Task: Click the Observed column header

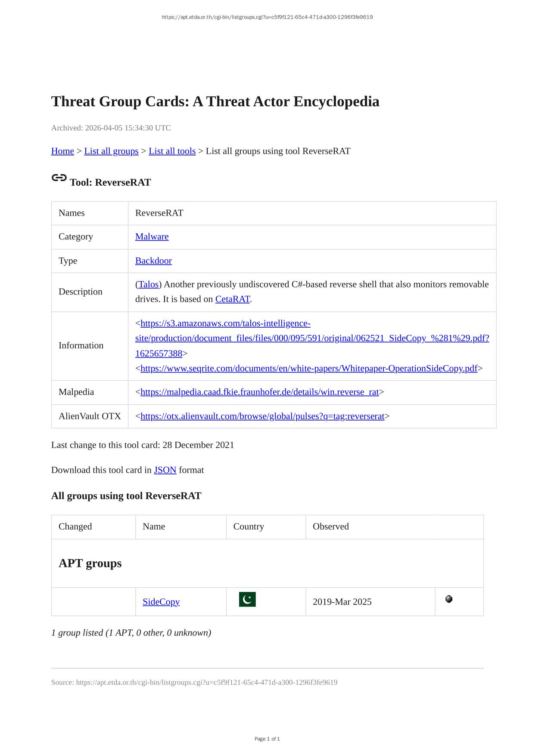Action: (x=331, y=527)
